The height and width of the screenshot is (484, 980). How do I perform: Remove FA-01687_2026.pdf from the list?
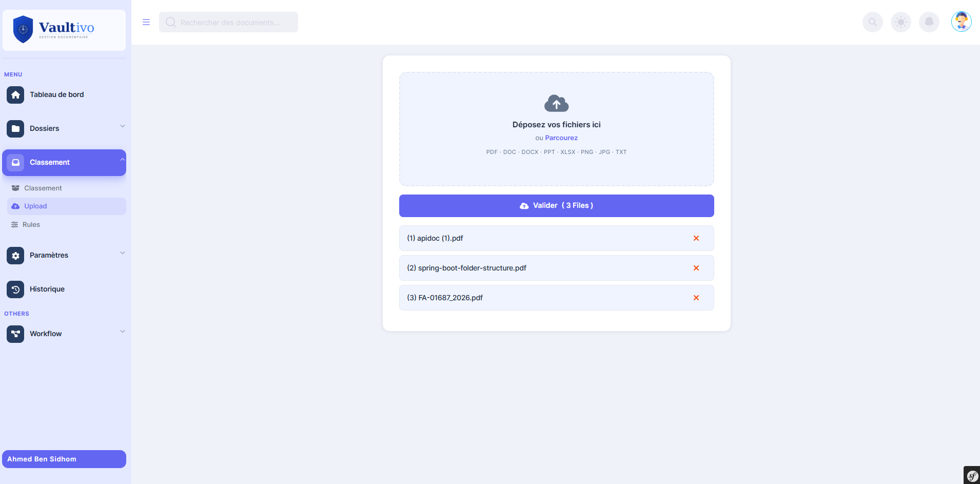click(x=696, y=298)
